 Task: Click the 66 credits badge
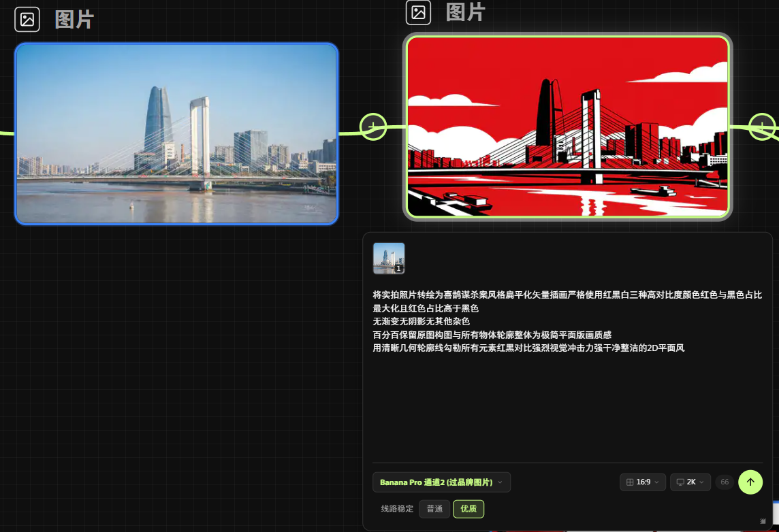pyautogui.click(x=725, y=482)
